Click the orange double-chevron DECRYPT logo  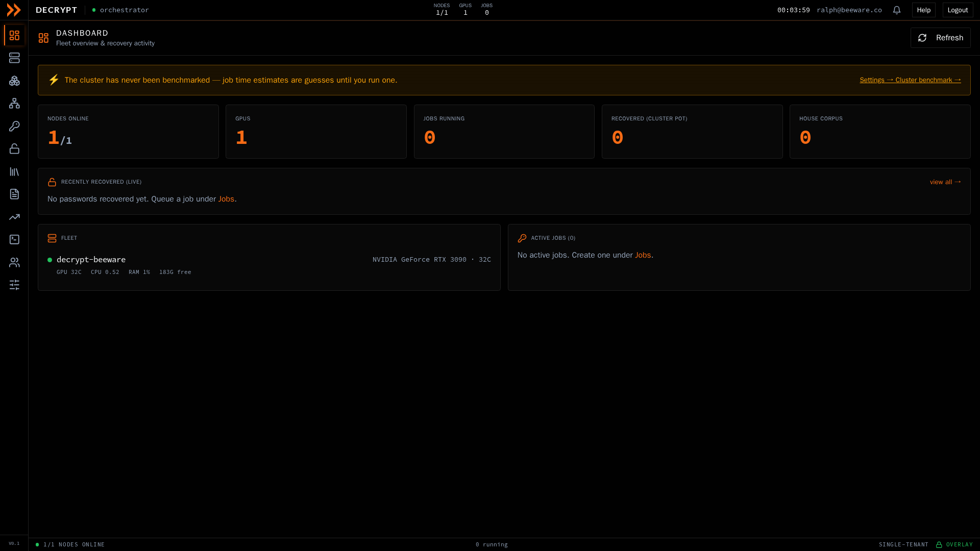[14, 10]
